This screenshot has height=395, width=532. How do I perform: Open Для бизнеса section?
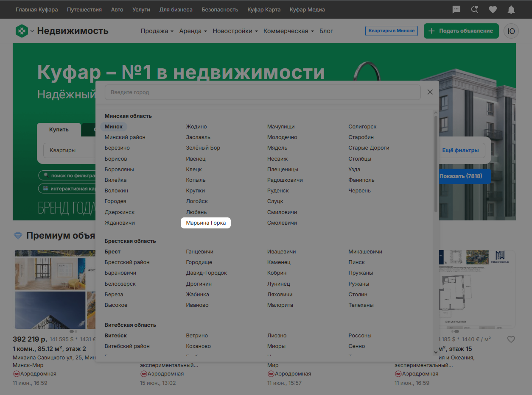click(x=176, y=9)
